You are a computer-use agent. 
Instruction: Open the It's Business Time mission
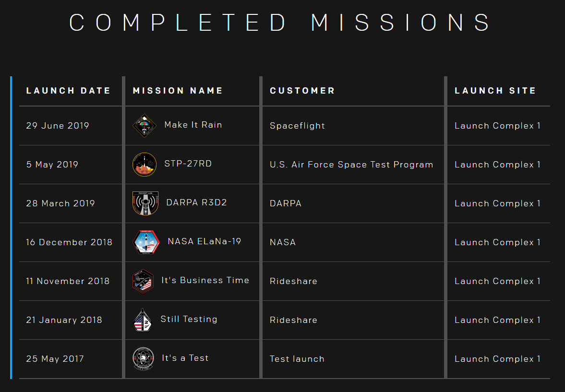coord(205,280)
